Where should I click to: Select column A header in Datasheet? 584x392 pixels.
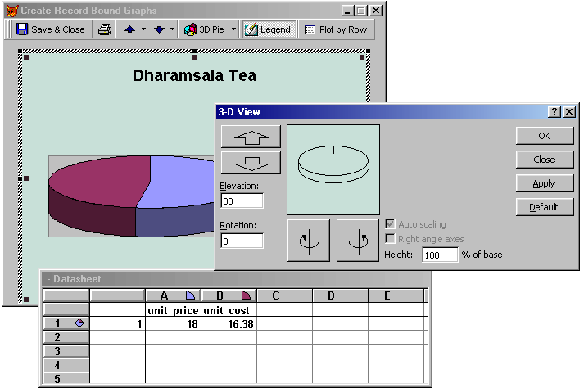click(173, 295)
